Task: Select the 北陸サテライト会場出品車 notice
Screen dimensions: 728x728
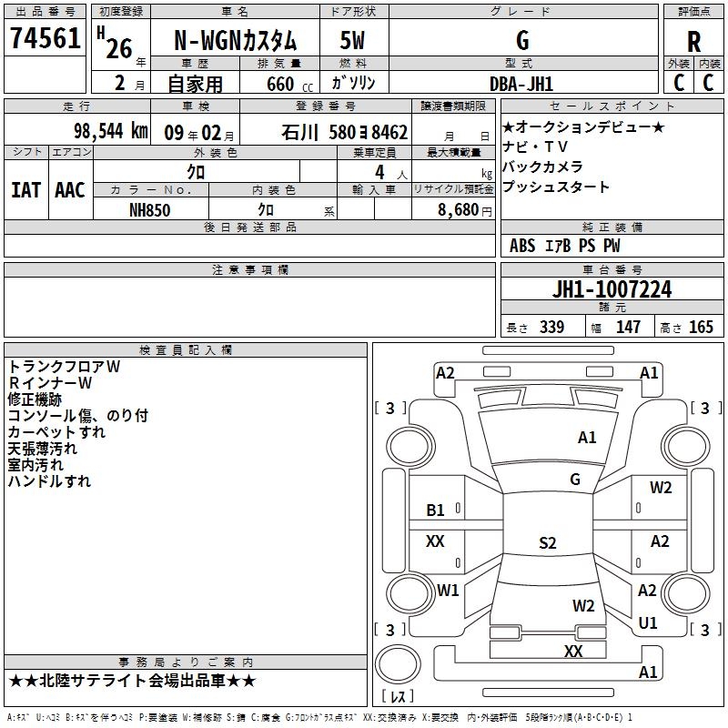Action: coord(133,681)
